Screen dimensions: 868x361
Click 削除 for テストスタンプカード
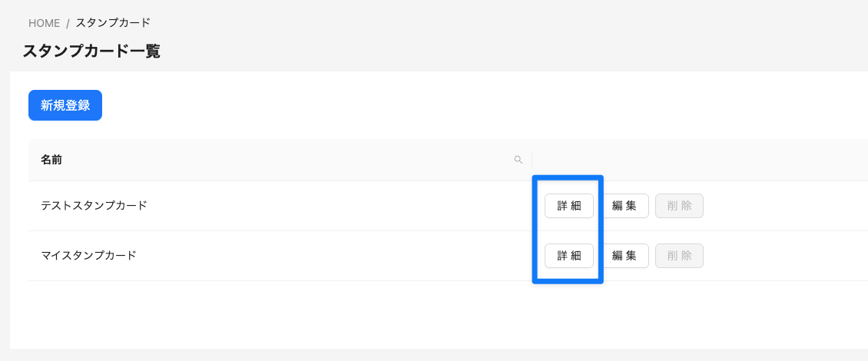(x=679, y=206)
